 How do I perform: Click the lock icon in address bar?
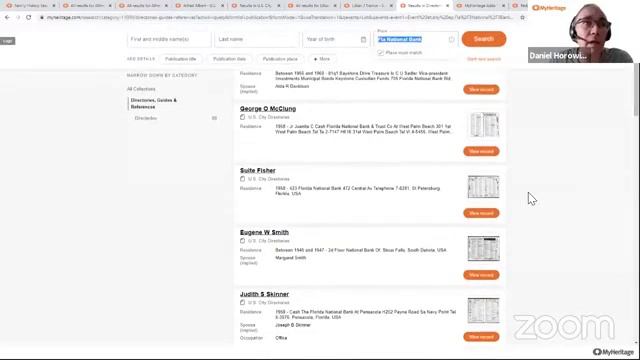(x=42, y=18)
